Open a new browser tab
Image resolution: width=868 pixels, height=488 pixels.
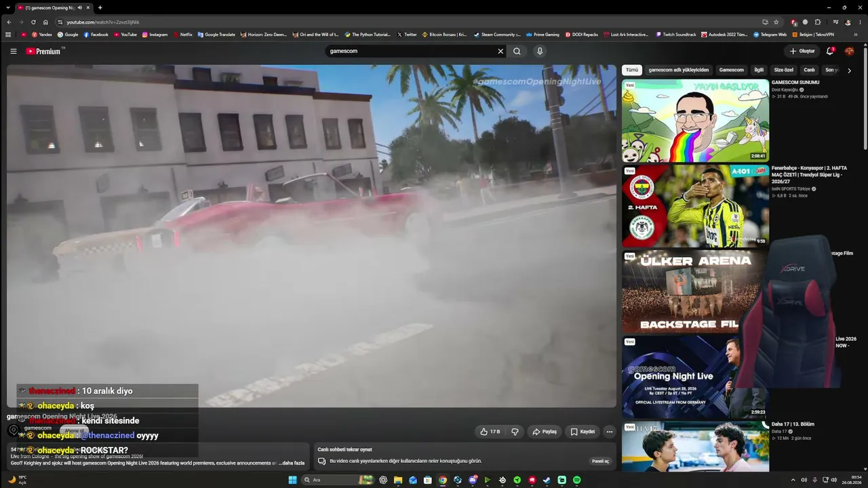(100, 7)
